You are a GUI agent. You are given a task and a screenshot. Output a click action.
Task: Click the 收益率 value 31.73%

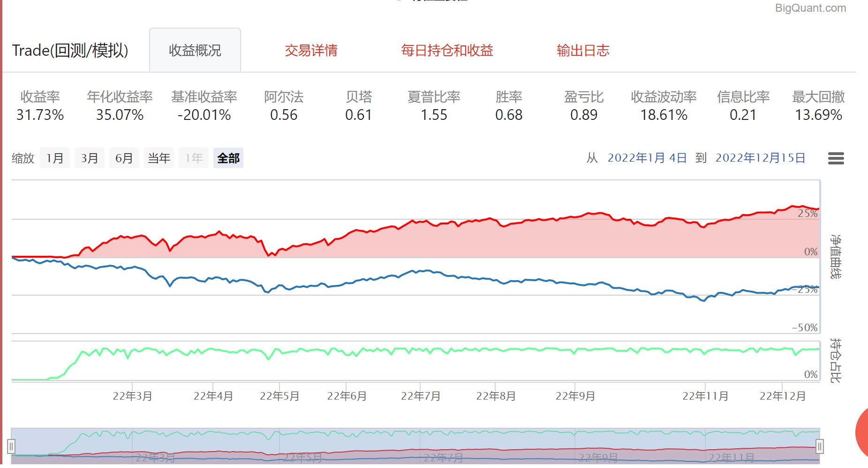click(40, 115)
